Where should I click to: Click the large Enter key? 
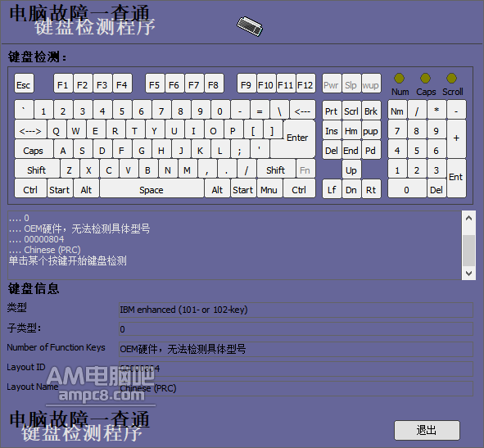click(298, 138)
